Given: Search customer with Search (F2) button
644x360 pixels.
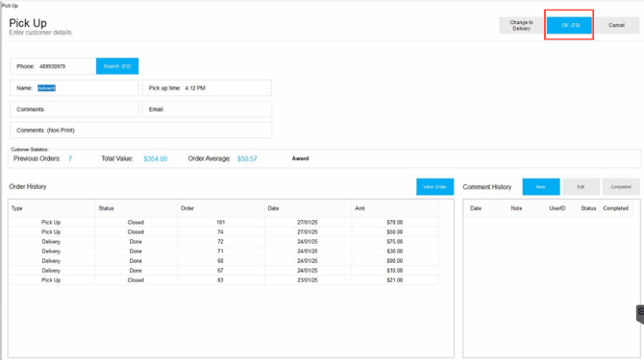Looking at the screenshot, I should click(117, 66).
